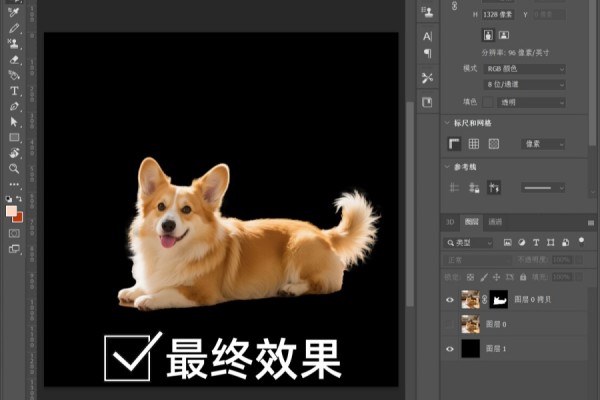The image size is (600, 400).
Task: Hide the black Layer 1
Action: [x=450, y=349]
